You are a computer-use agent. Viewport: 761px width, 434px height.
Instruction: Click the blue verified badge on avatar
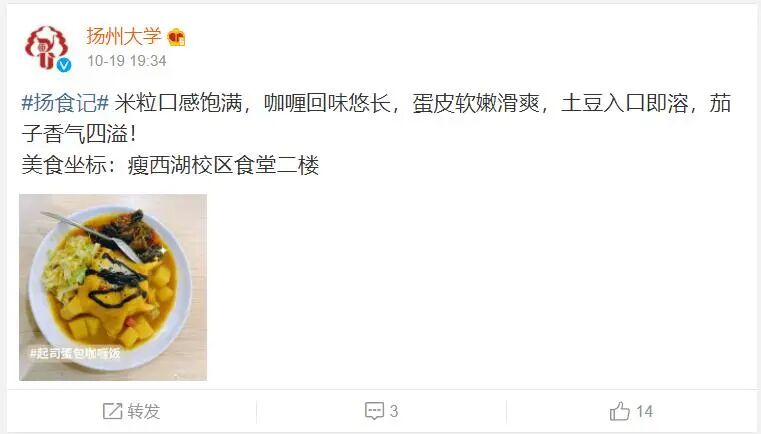tap(64, 65)
